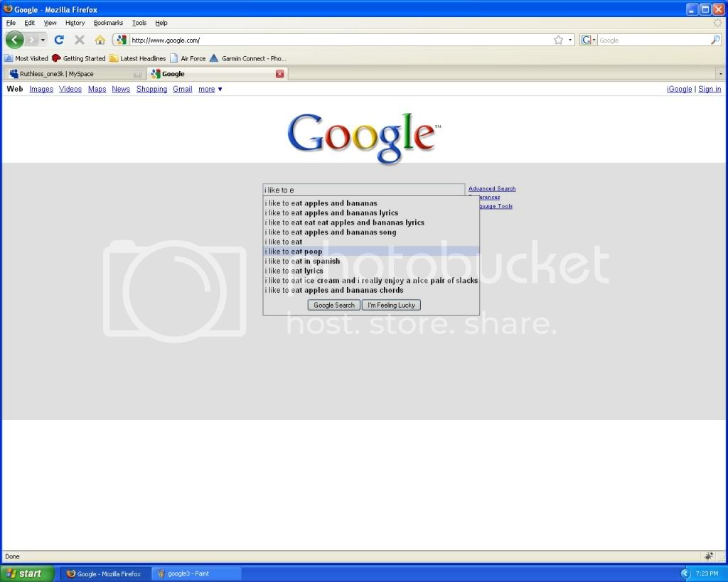This screenshot has height=582, width=728.
Task: Open the Gmail link
Action: pos(183,89)
